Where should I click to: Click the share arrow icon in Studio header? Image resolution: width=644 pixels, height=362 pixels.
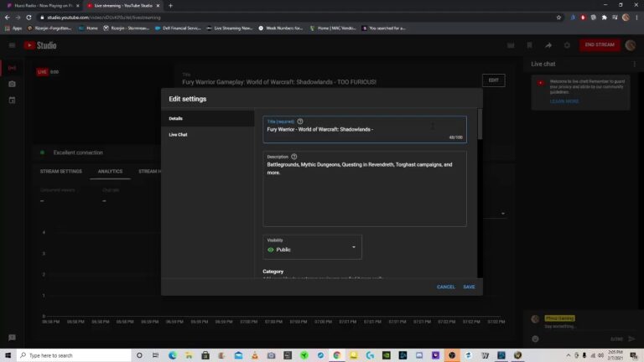(x=548, y=45)
